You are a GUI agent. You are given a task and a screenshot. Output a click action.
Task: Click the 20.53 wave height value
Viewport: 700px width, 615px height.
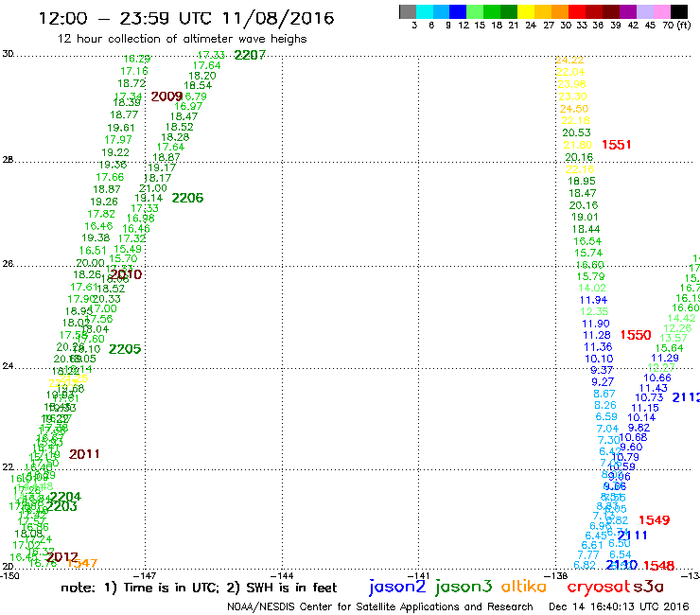coord(576,133)
